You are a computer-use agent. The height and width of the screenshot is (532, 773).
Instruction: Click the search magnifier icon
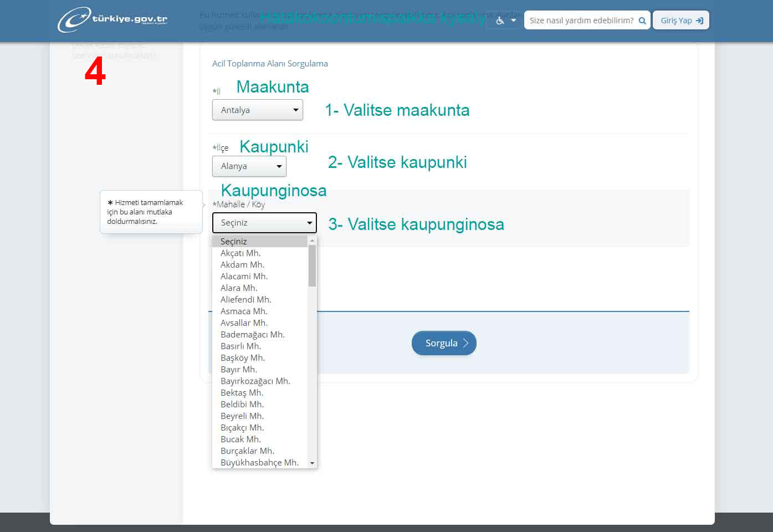tap(642, 21)
